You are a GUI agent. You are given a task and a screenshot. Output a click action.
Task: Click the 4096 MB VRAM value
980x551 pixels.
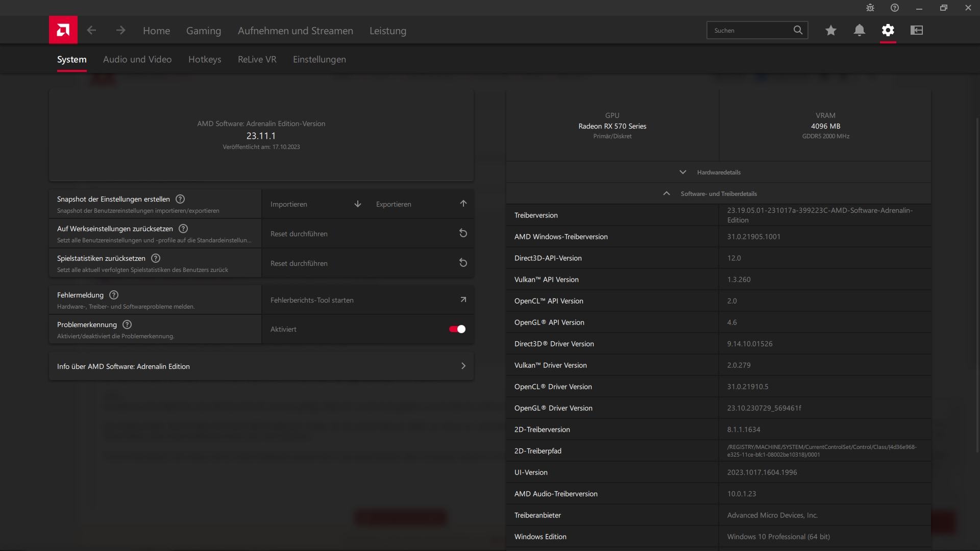(825, 126)
